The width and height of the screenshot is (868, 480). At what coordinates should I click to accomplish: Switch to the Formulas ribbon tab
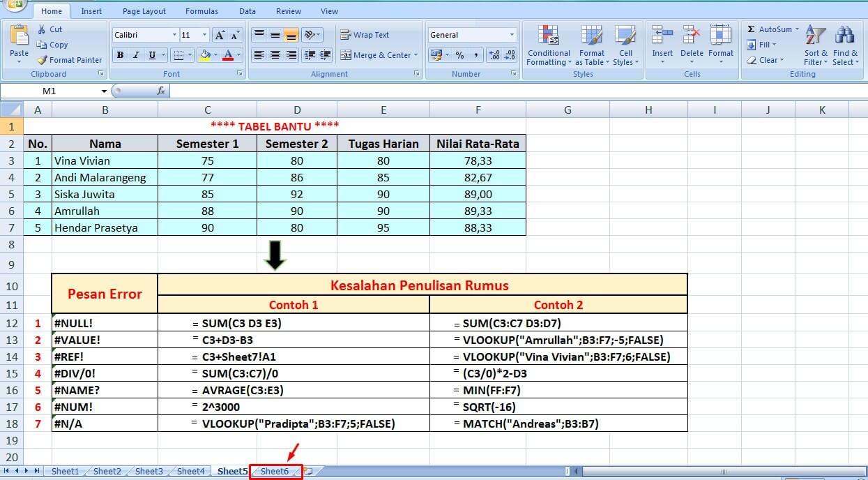point(201,11)
